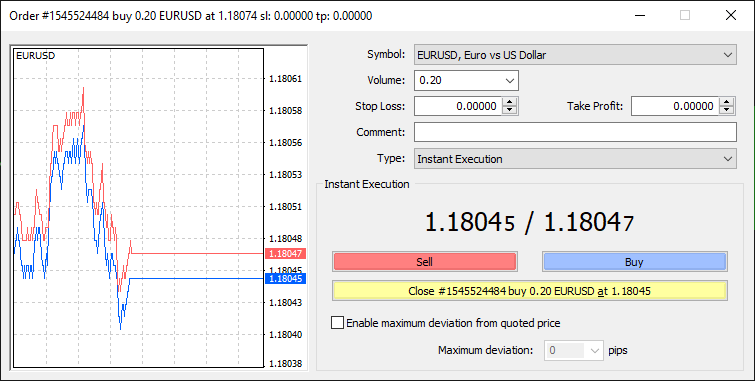The image size is (755, 381).
Task: Click the 1.18043 price axis label
Action: [x=286, y=302]
